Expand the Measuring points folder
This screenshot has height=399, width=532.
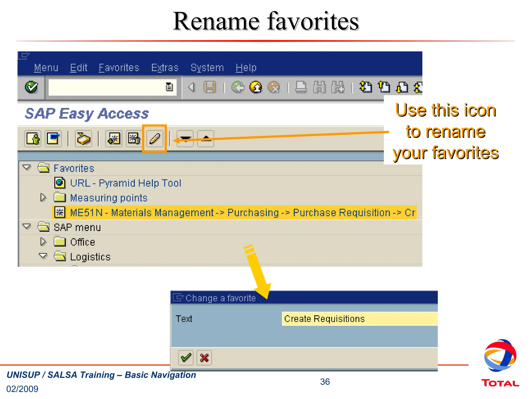[43, 198]
